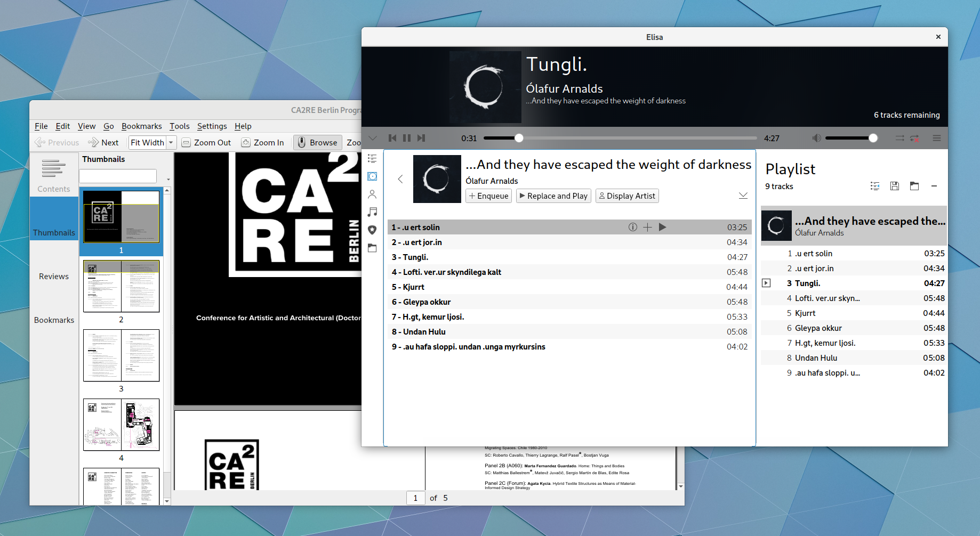Viewport: 980px width, 536px height.
Task: Clear the playlist with minus icon
Action: [x=934, y=186]
